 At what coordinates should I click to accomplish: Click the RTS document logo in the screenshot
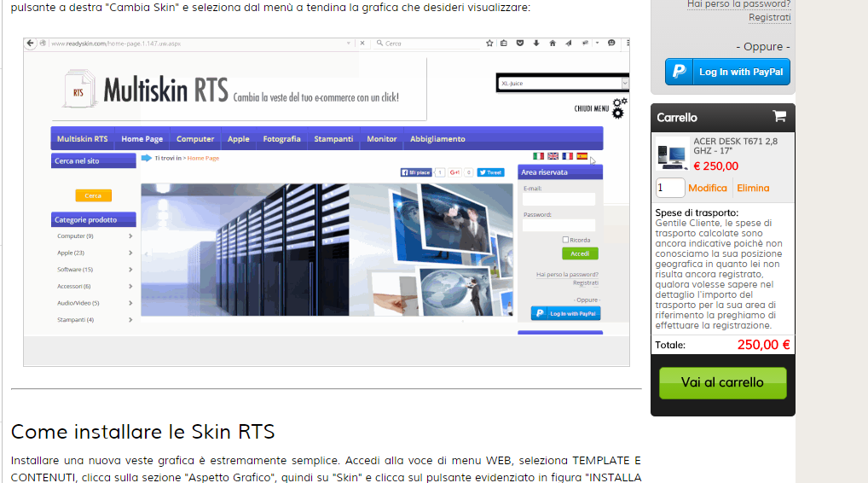coord(78,90)
